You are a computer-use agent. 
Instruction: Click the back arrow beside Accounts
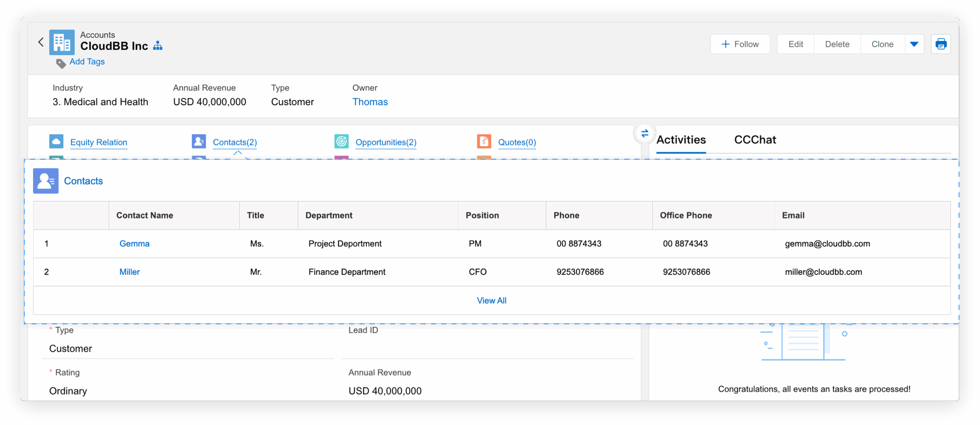point(41,42)
